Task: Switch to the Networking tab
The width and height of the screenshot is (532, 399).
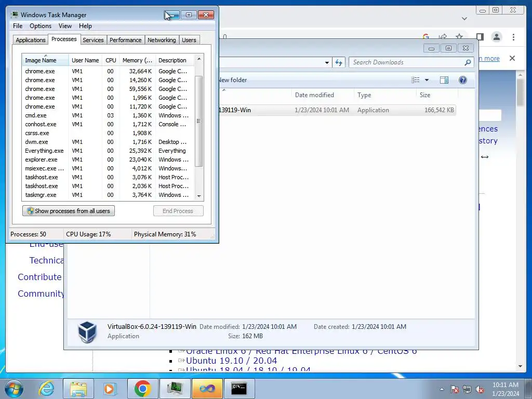Action: click(162, 40)
